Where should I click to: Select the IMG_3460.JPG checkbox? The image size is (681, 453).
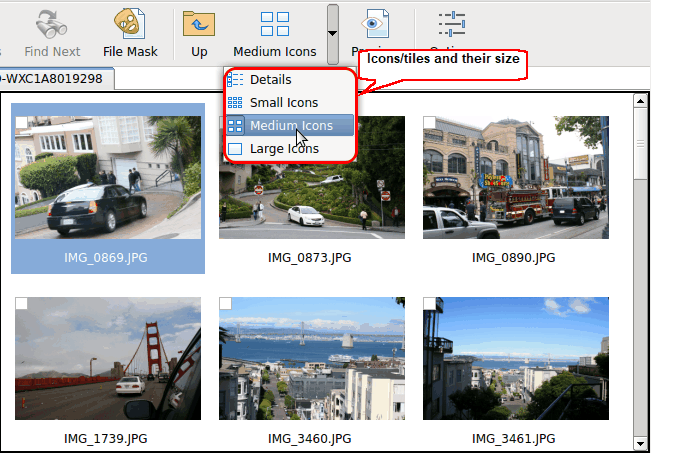click(x=226, y=303)
